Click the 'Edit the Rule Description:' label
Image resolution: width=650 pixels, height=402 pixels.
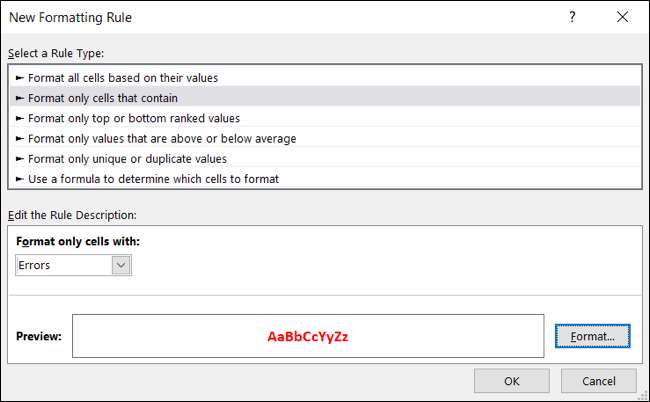72,214
